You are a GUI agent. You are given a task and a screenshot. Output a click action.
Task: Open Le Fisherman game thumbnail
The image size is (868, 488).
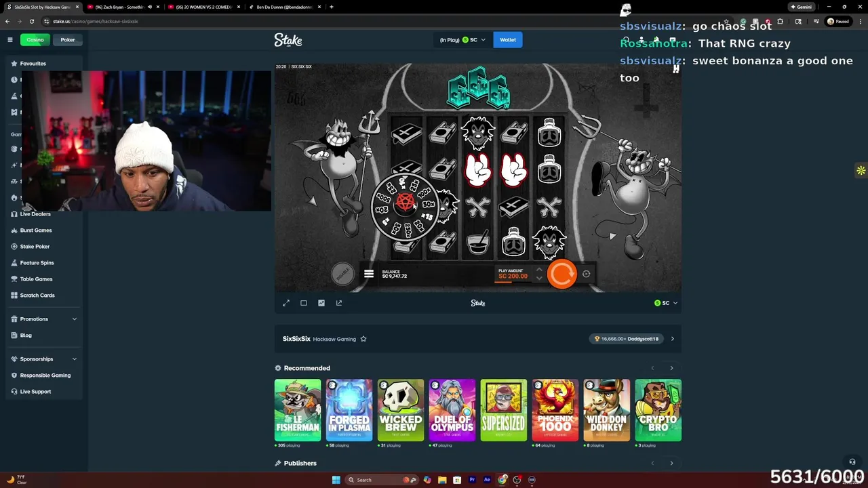point(298,410)
